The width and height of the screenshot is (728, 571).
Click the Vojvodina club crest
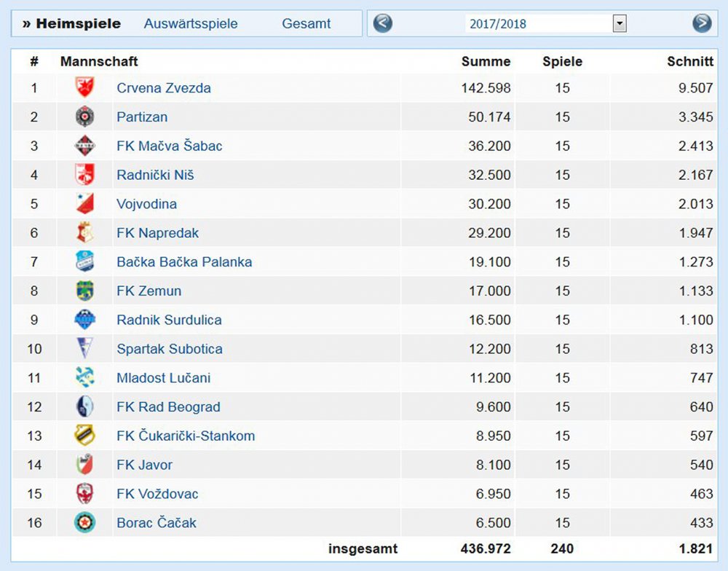click(x=85, y=203)
